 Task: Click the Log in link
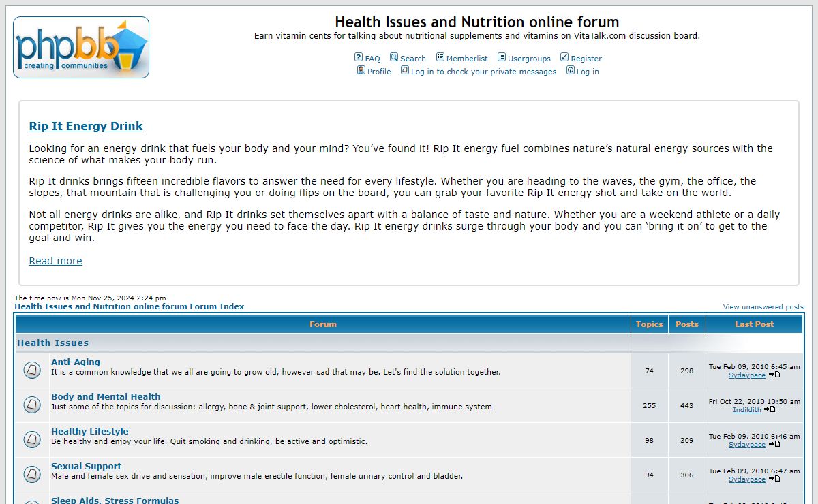click(588, 72)
